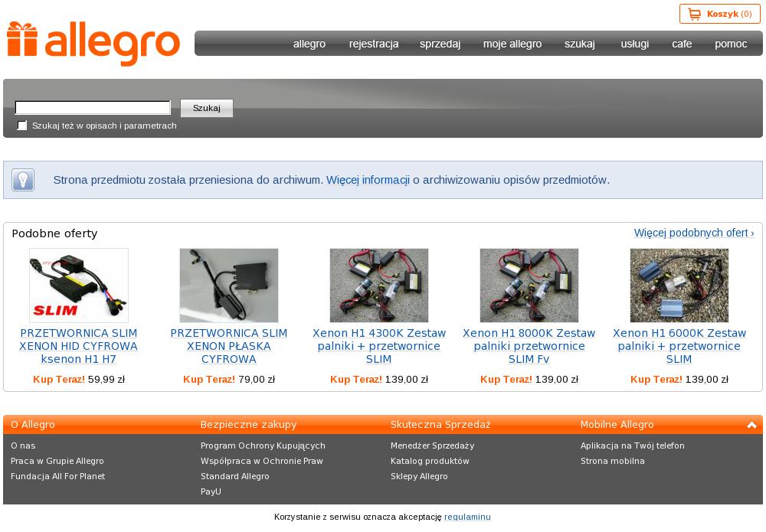Image resolution: width=766 pixels, height=532 pixels.
Task: Open the regulaminu terms link
Action: pos(467,517)
